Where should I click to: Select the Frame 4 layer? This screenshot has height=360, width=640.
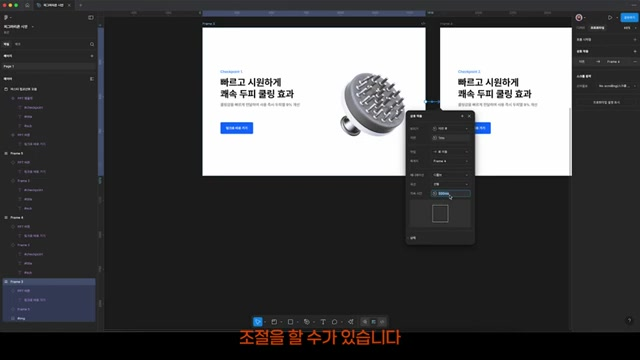point(17,218)
